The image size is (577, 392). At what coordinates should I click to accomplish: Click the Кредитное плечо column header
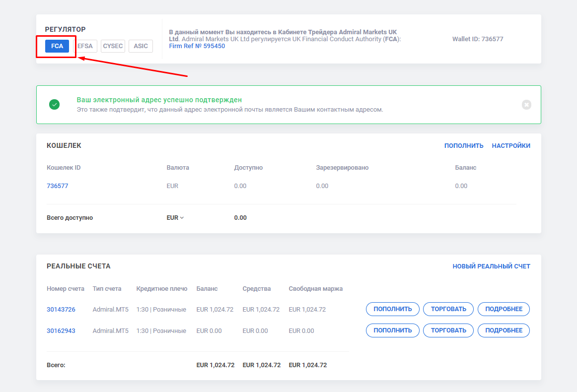click(x=161, y=289)
